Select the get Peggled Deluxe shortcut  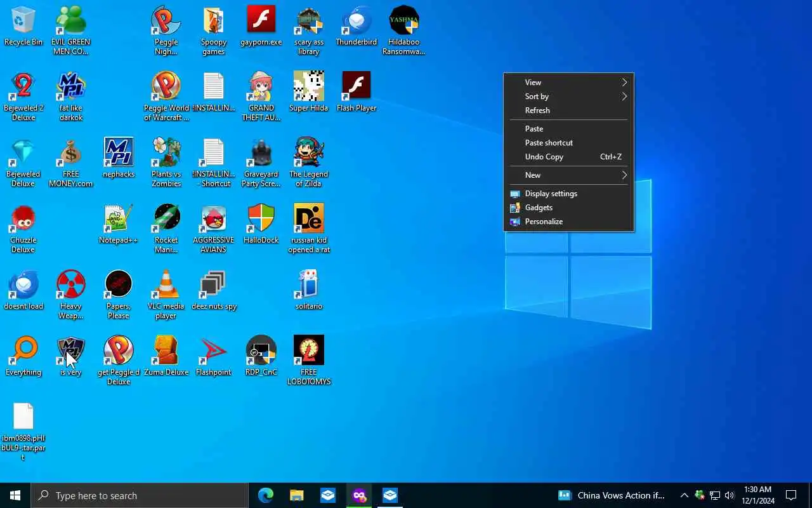pos(119,361)
